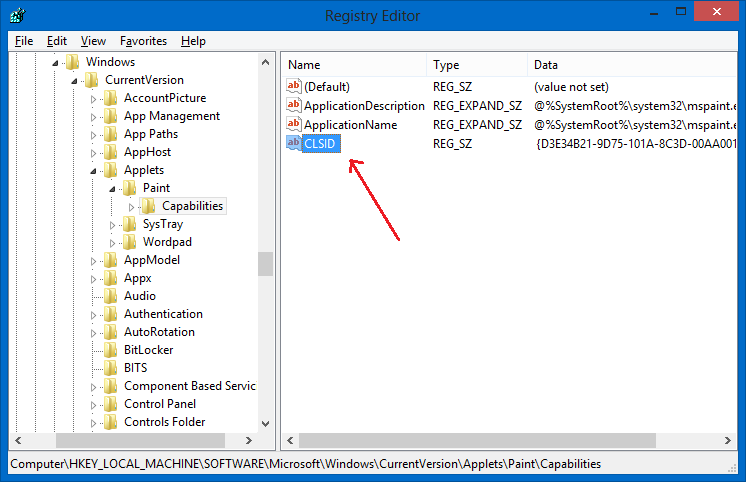This screenshot has height=482, width=746.
Task: Open the View menu
Action: pos(93,41)
